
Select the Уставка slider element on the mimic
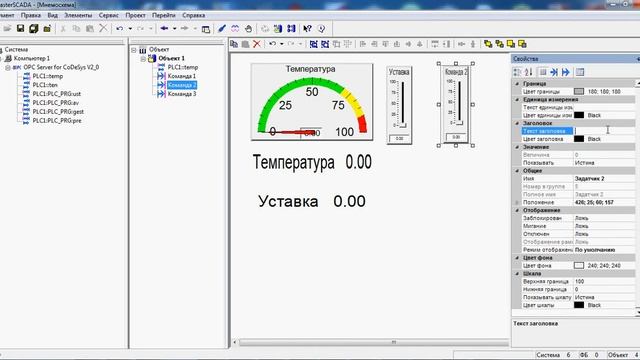click(399, 105)
